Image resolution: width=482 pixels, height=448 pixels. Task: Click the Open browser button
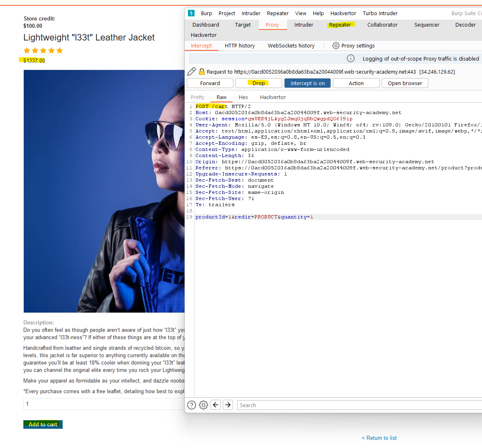click(x=405, y=83)
